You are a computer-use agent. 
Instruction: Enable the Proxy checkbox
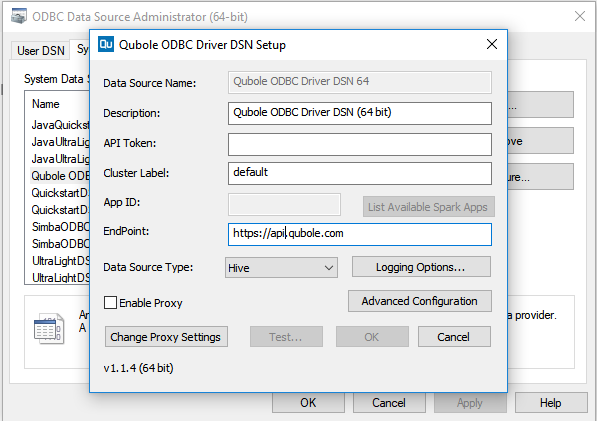click(x=110, y=303)
